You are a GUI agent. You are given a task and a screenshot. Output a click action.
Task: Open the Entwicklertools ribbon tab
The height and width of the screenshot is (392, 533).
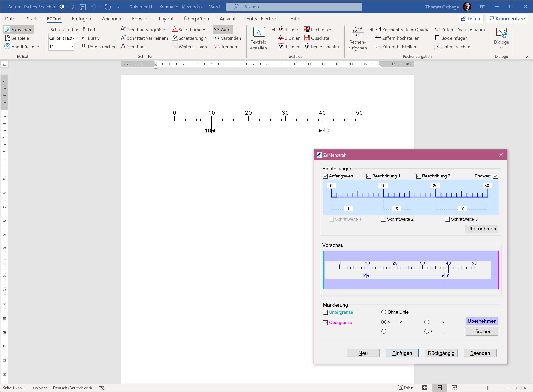pyautogui.click(x=263, y=19)
